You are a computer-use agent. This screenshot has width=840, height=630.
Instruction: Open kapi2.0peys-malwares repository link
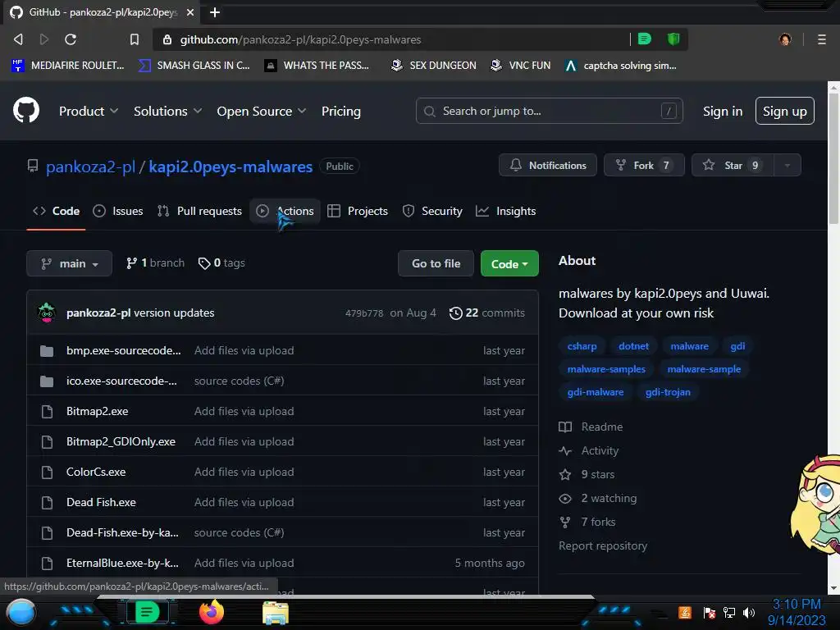pos(231,167)
